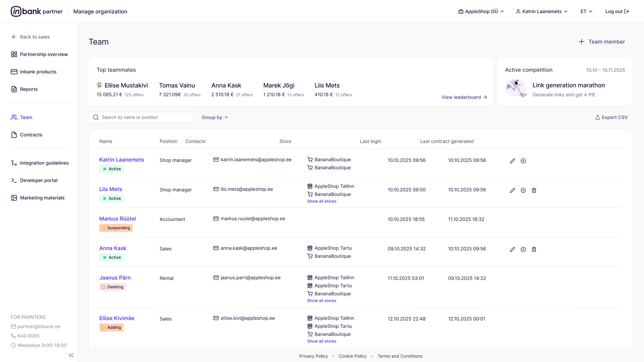Open Cookie Policy footer link

tap(352, 356)
